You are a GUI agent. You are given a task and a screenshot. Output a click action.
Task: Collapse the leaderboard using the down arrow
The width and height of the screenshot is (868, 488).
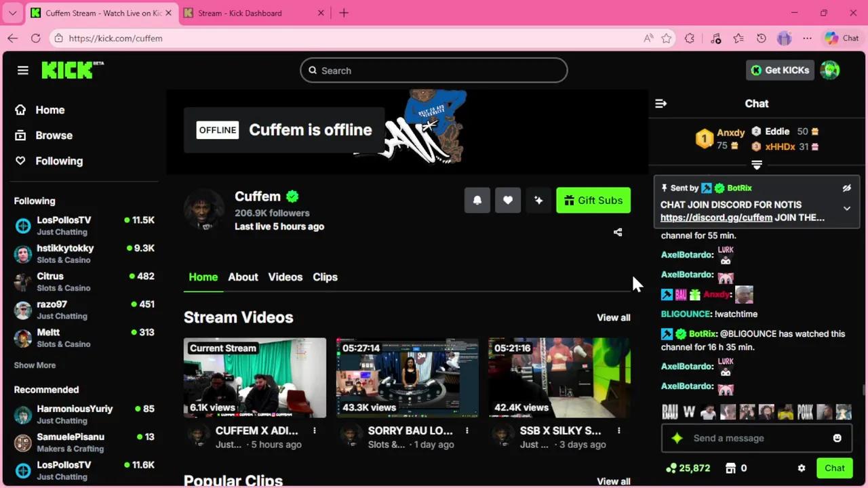coord(756,165)
